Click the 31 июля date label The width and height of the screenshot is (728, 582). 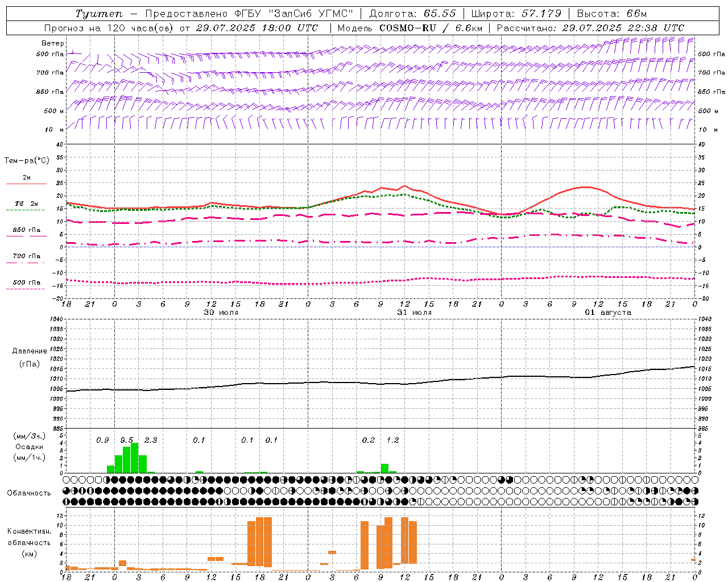414,313
